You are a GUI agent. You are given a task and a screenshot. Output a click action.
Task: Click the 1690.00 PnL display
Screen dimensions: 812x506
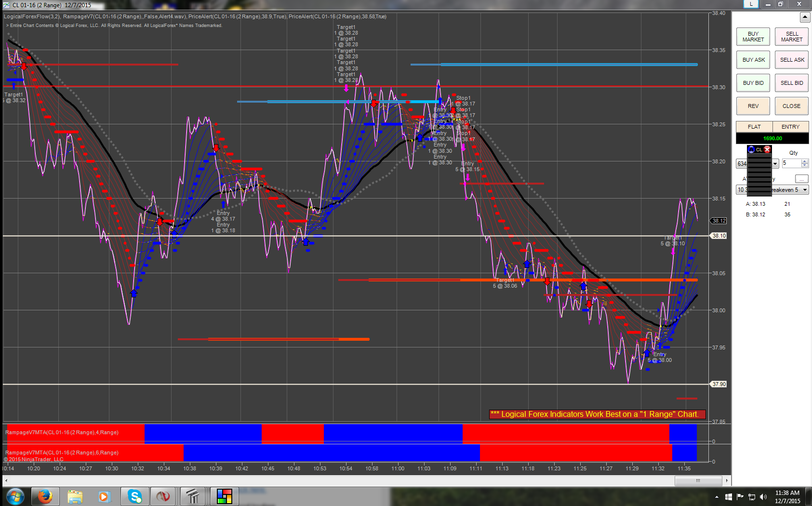(772, 138)
